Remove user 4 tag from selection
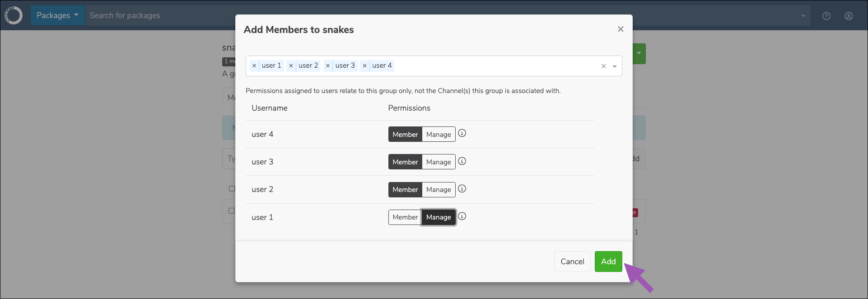 tap(364, 66)
